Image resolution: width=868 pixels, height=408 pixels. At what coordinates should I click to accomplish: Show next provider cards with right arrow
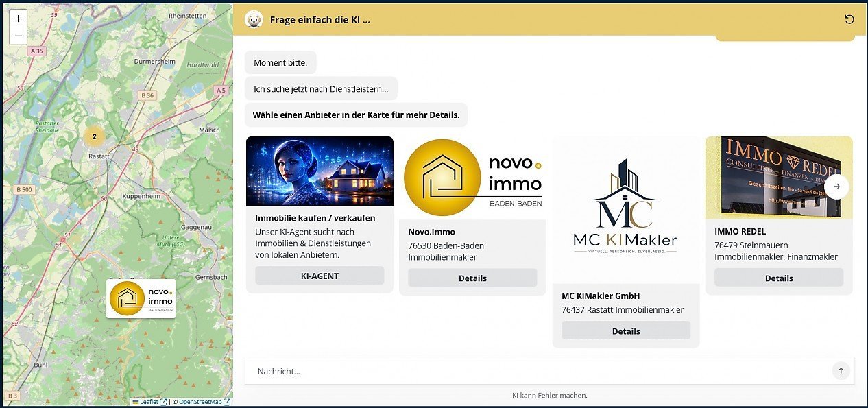click(x=836, y=187)
